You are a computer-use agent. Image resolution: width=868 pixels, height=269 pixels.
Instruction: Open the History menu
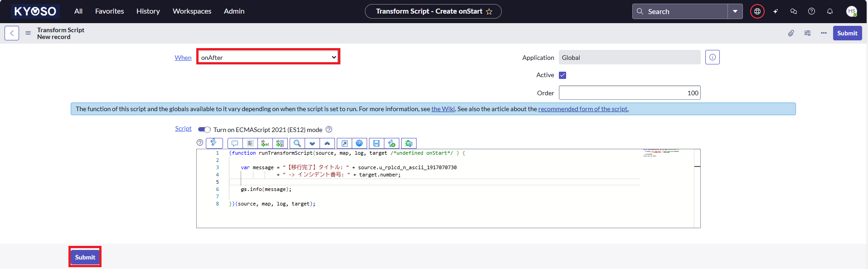click(x=148, y=11)
